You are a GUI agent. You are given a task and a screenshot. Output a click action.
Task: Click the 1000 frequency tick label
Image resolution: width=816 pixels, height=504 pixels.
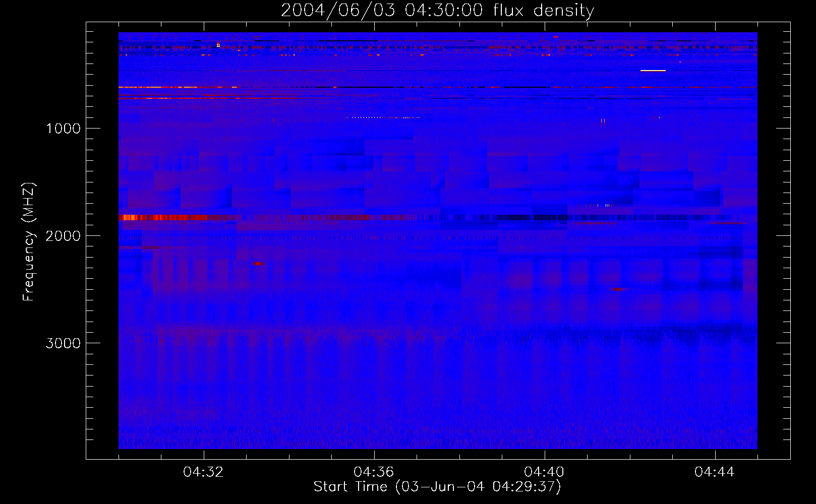[x=63, y=129]
